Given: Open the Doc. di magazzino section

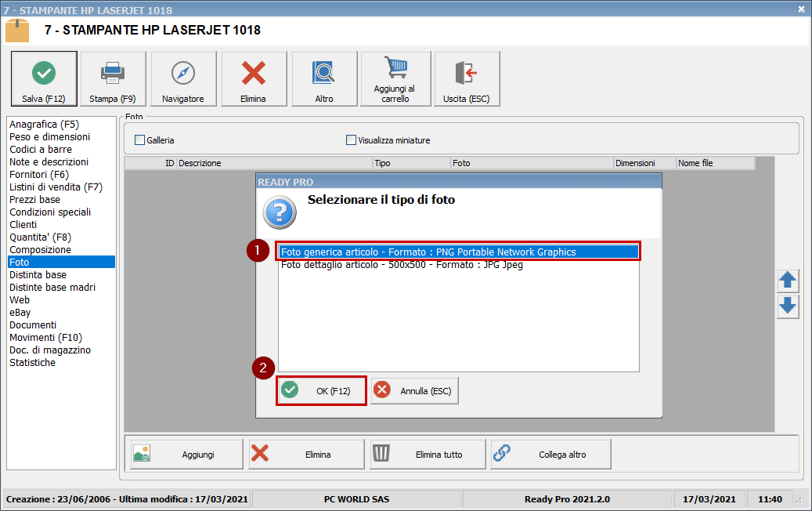Looking at the screenshot, I should pyautogui.click(x=49, y=350).
